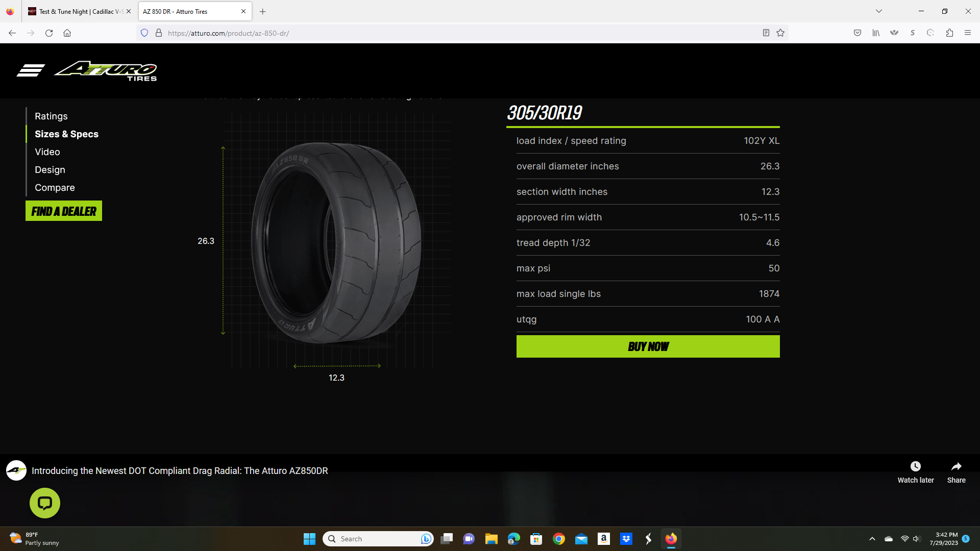Click the URL address bar field
Image resolution: width=980 pixels, height=551 pixels.
pos(459,33)
